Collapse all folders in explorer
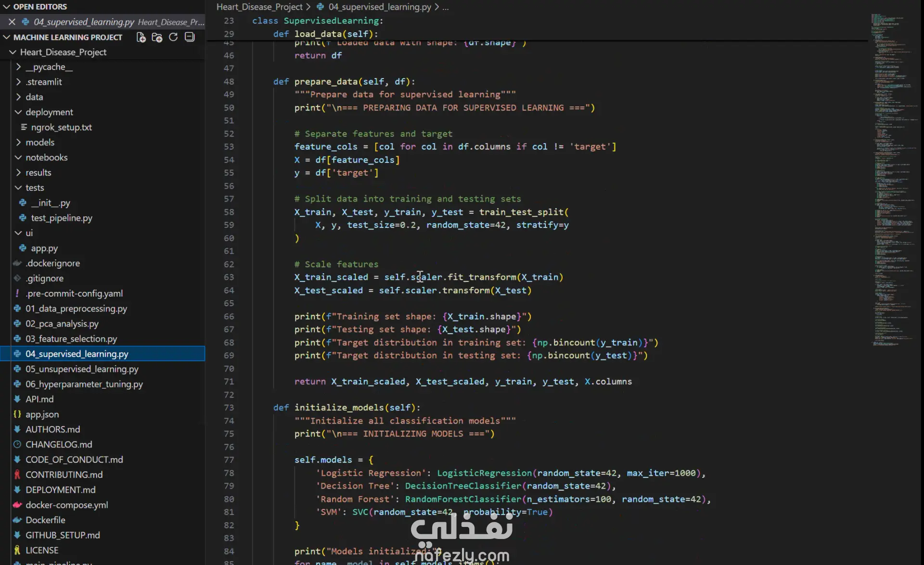The image size is (924, 565). [190, 37]
